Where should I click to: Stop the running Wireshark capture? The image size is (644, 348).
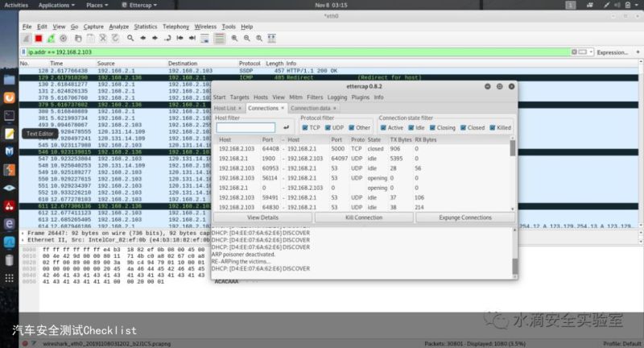39,39
